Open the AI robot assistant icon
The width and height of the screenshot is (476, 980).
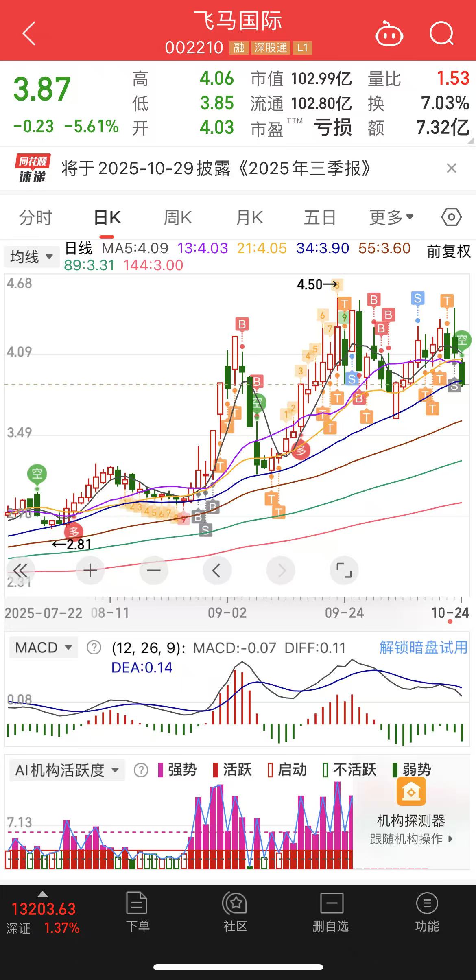pos(389,34)
